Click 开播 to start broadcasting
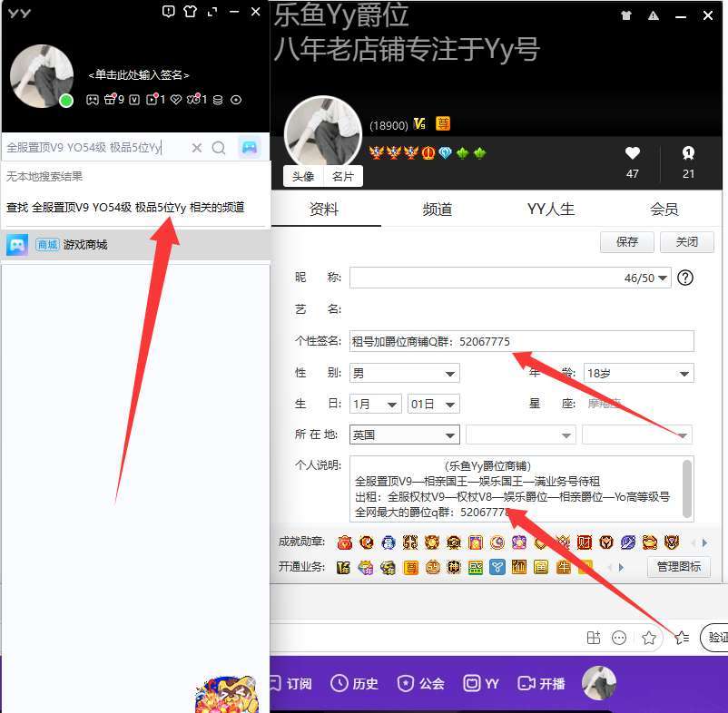Image resolution: width=728 pixels, height=713 pixels. (541, 683)
